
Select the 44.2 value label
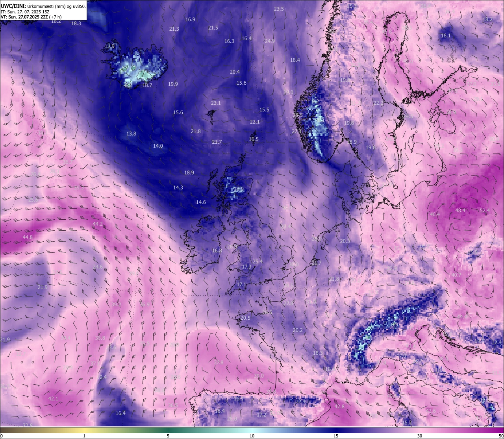click(98, 224)
